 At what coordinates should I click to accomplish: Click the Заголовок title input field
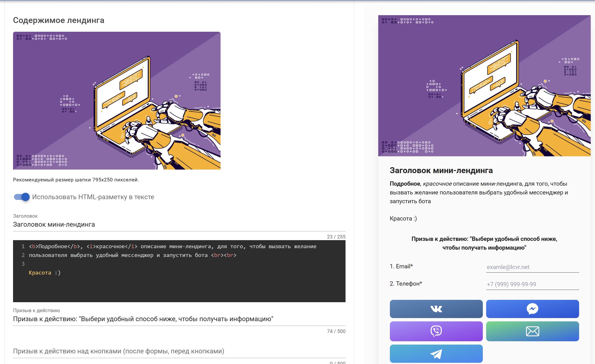pos(179,225)
